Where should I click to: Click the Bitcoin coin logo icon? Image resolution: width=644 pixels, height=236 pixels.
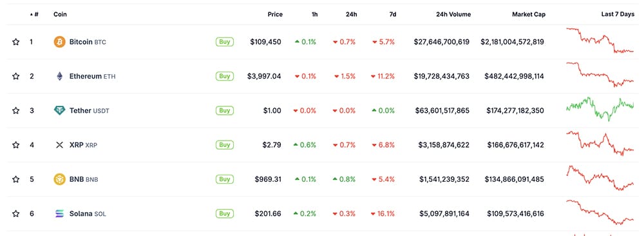pos(59,42)
